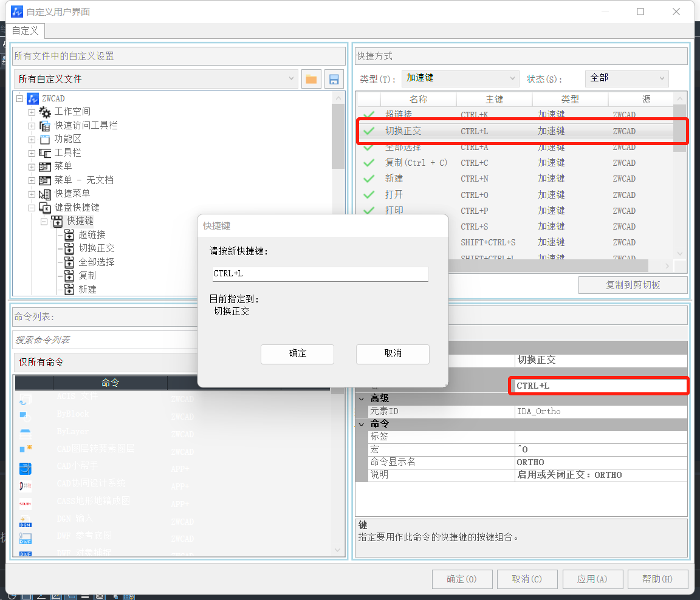Click the CTRL+L key property value field
The image size is (700, 600).
(x=600, y=386)
